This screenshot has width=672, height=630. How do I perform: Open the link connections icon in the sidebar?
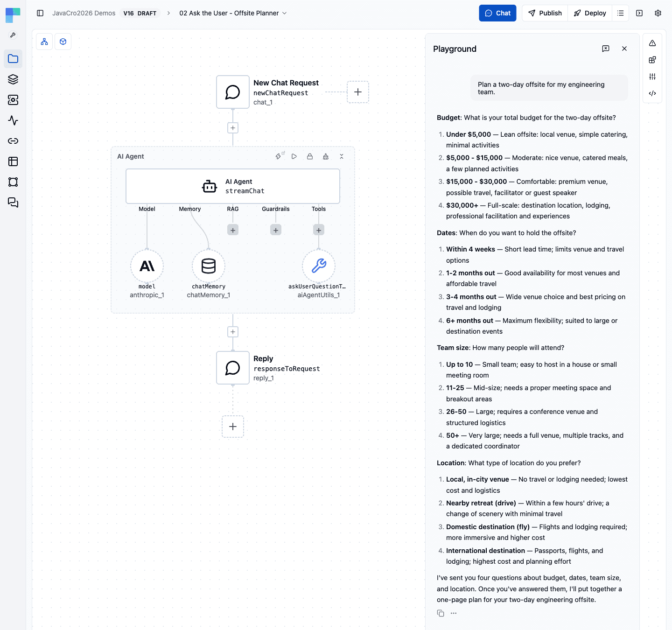13,141
